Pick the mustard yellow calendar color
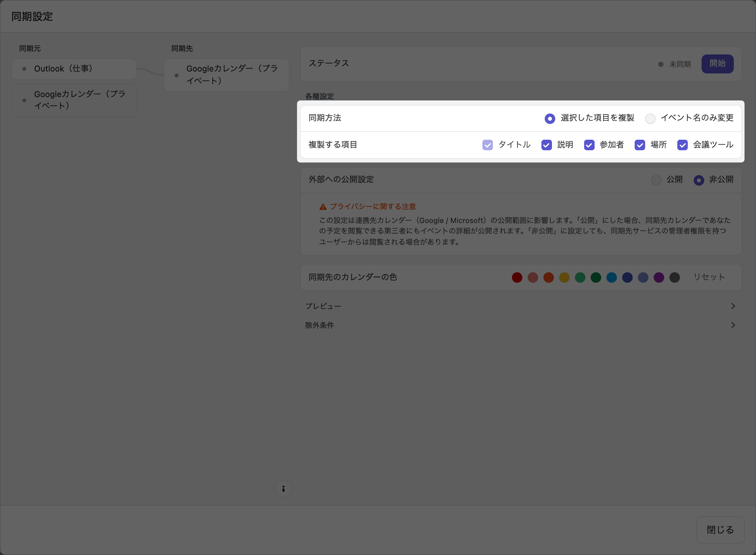The width and height of the screenshot is (756, 555). pos(564,277)
